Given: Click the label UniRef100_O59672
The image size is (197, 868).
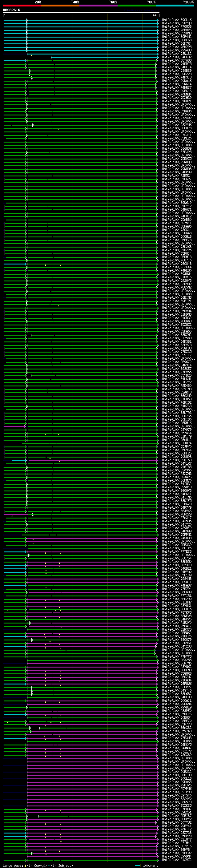Looking at the screenshot, I should 177,362.
